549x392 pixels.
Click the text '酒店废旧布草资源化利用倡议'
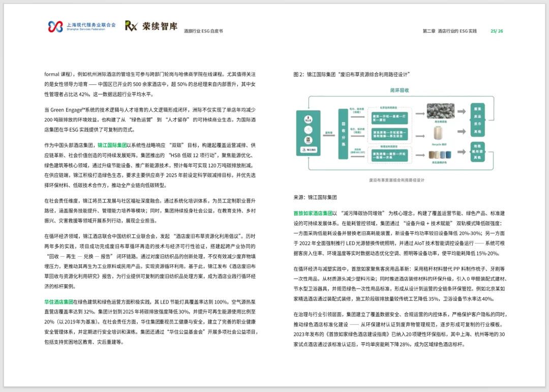coord(207,236)
